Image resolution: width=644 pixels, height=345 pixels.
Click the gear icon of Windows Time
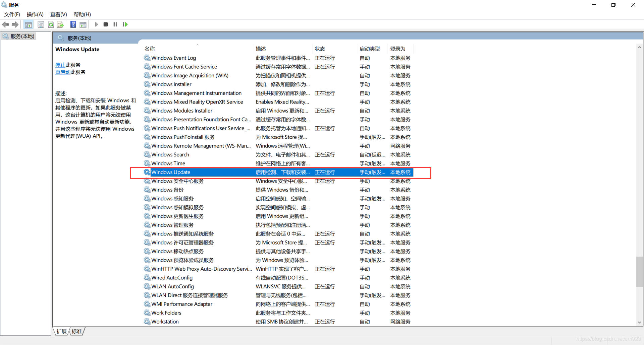pos(147,163)
